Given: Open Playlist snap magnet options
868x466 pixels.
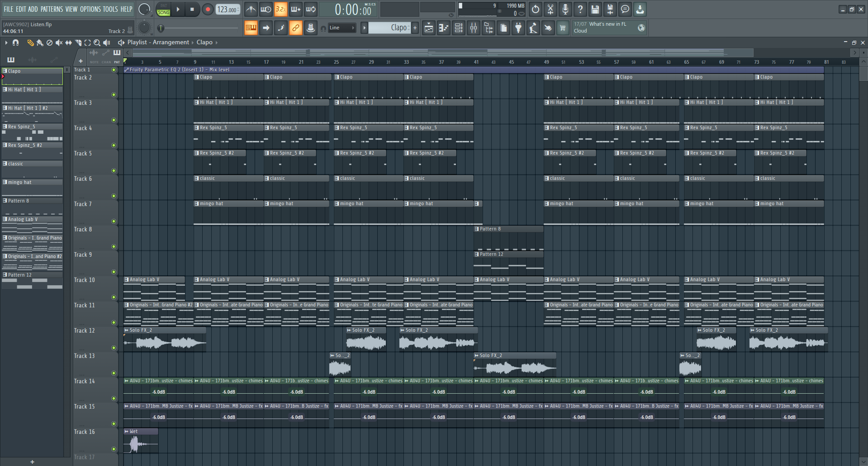Looking at the screenshot, I should tap(15, 42).
